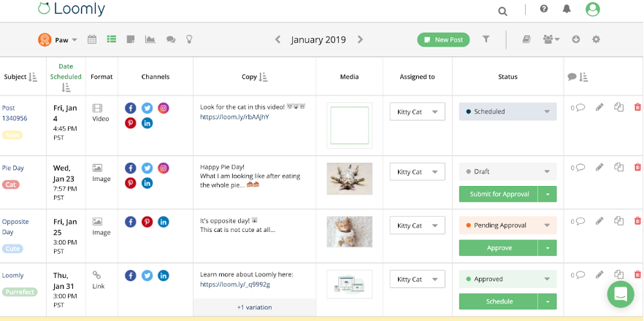Open Assigned to dropdown for Pie Day

(417, 172)
